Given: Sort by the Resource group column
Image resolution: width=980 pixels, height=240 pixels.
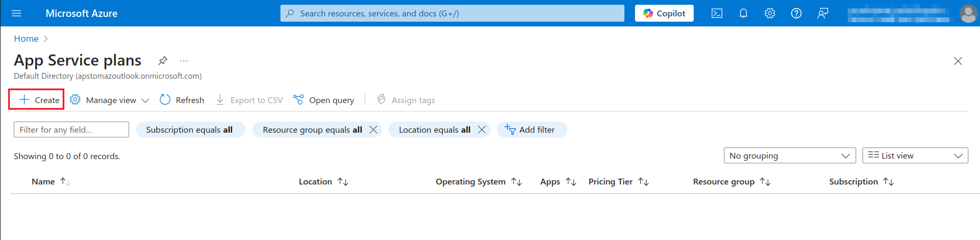Looking at the screenshot, I should tap(732, 181).
